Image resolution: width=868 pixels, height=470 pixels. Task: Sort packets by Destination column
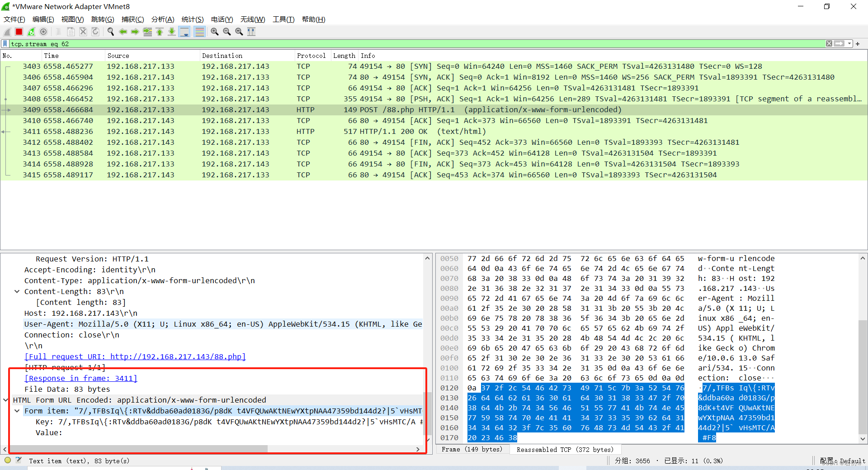click(x=247, y=56)
